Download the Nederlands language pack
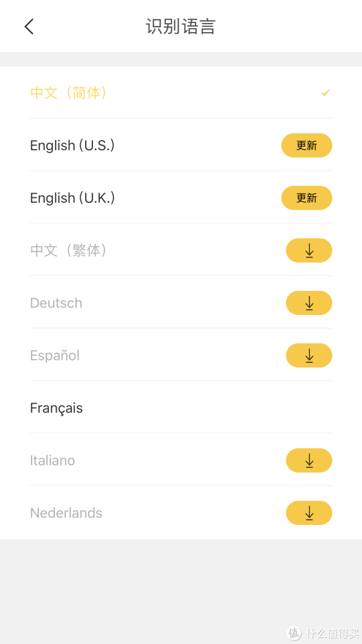The image size is (362, 644). (x=309, y=513)
